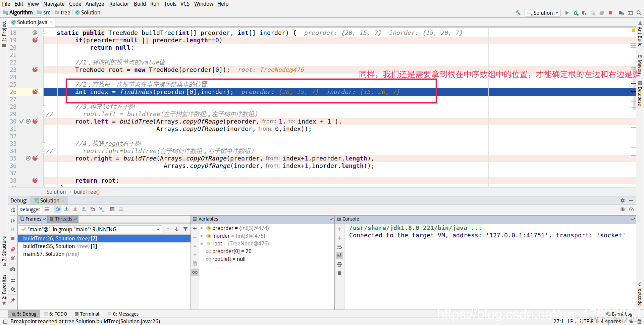The width and height of the screenshot is (644, 325).
Task: Toggle scroll to end in the Console toolbar
Action: point(339,255)
